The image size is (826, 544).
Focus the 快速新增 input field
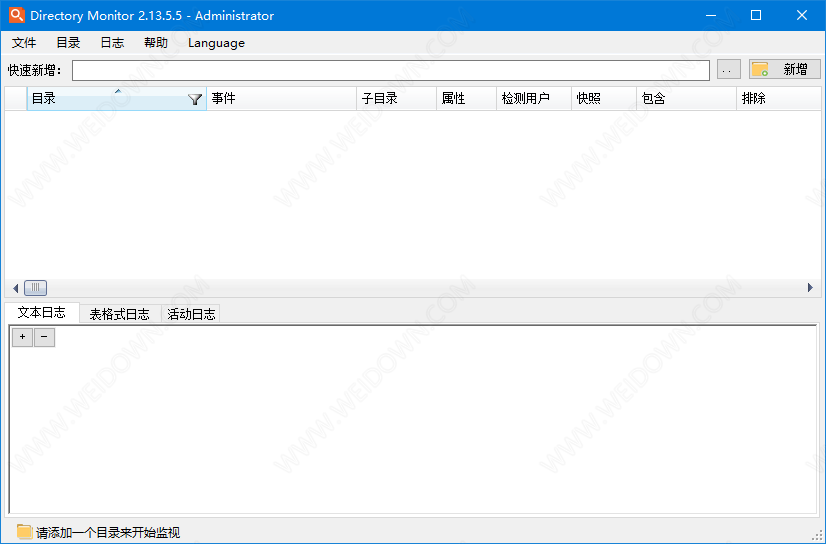[x=391, y=71]
